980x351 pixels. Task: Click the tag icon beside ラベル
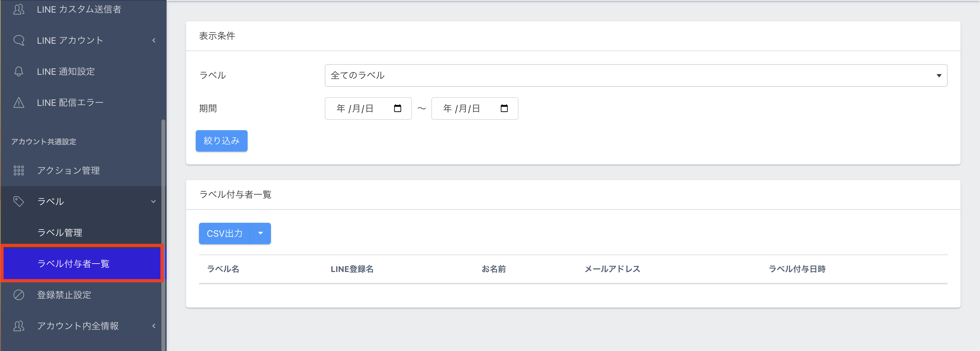pos(19,201)
